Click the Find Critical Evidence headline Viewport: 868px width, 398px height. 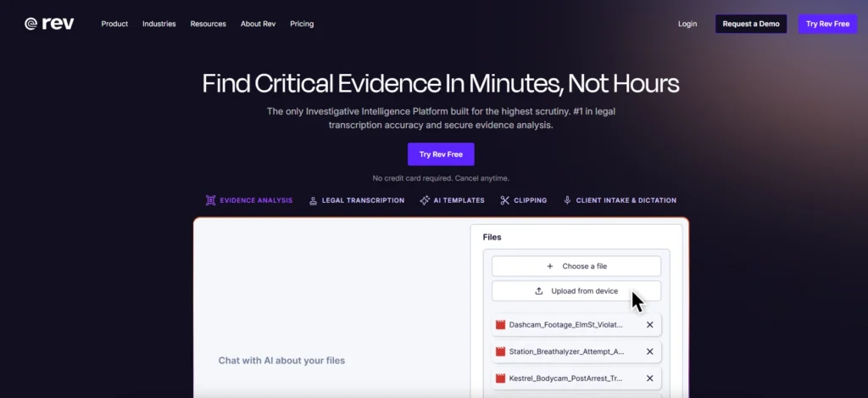tap(441, 84)
